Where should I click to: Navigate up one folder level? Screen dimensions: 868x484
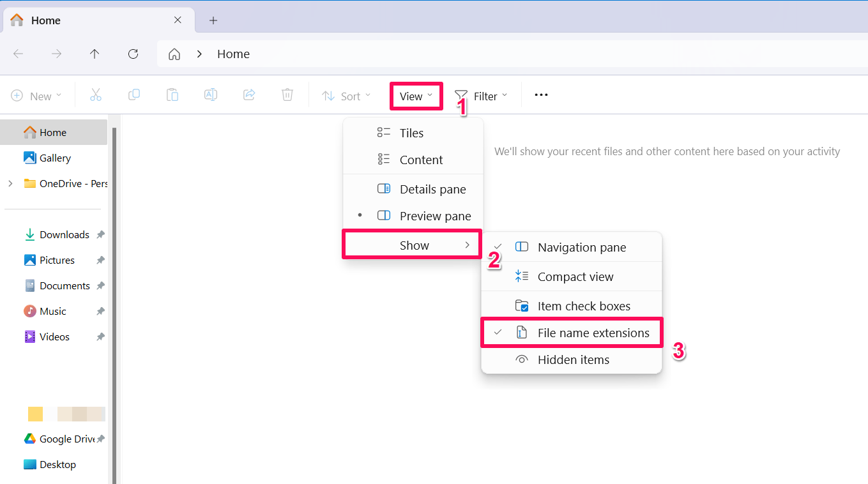[95, 54]
